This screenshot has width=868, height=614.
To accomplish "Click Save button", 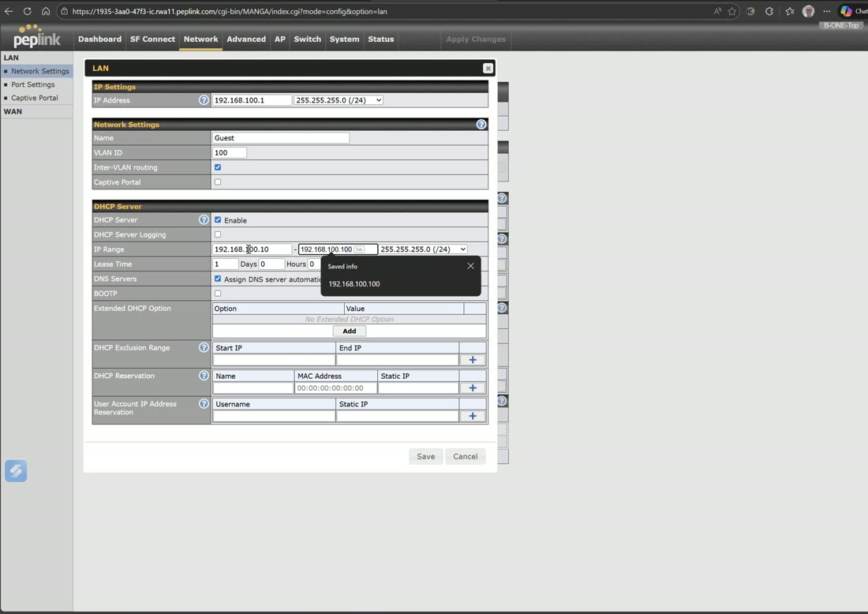I will click(425, 456).
